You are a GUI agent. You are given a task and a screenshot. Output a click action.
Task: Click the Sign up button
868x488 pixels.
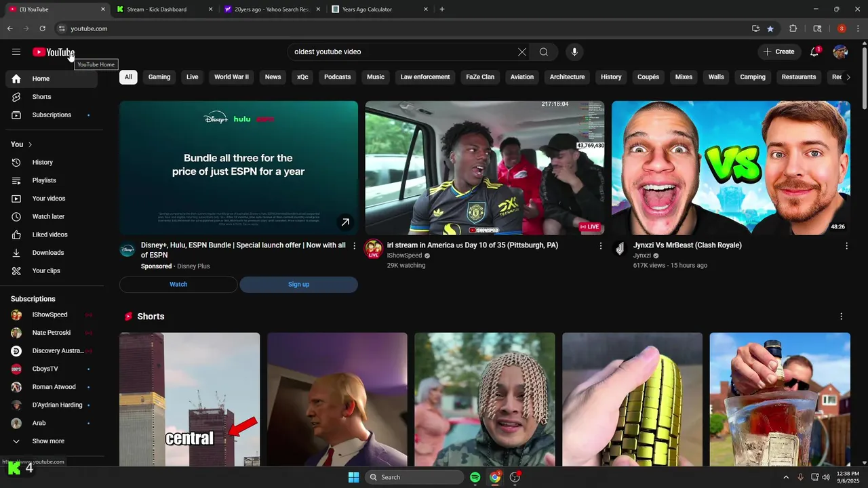point(298,285)
